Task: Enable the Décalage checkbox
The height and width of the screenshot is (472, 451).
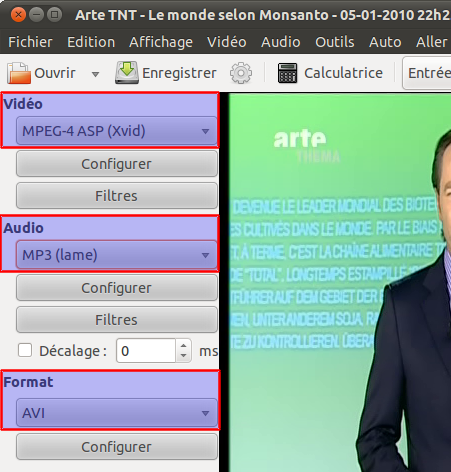Action: click(x=25, y=350)
